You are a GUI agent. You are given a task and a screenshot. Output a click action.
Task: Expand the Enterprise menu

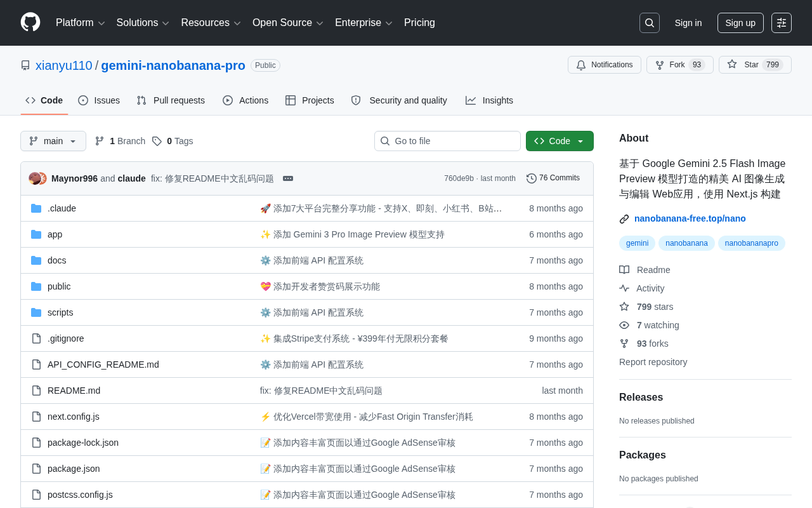tap(364, 23)
